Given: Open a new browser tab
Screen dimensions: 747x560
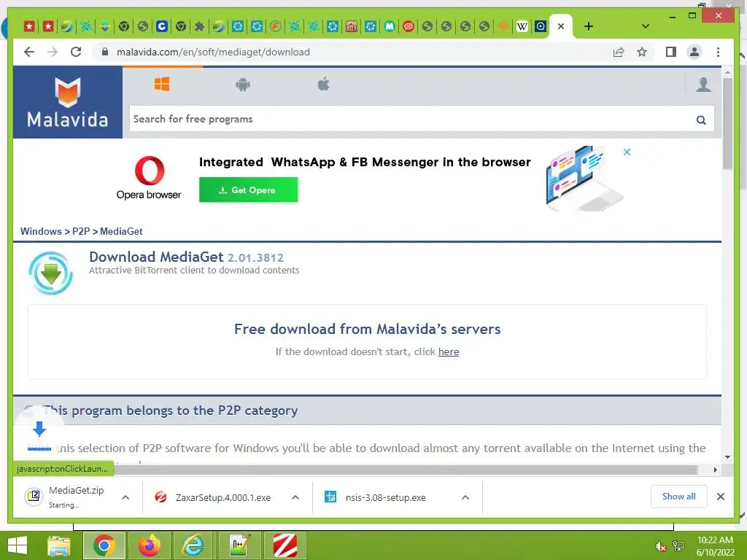Looking at the screenshot, I should [589, 26].
